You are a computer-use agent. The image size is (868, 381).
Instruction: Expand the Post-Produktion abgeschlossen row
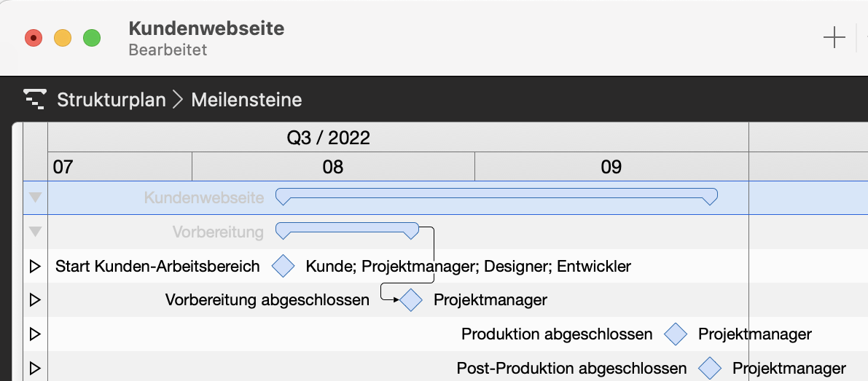click(34, 368)
